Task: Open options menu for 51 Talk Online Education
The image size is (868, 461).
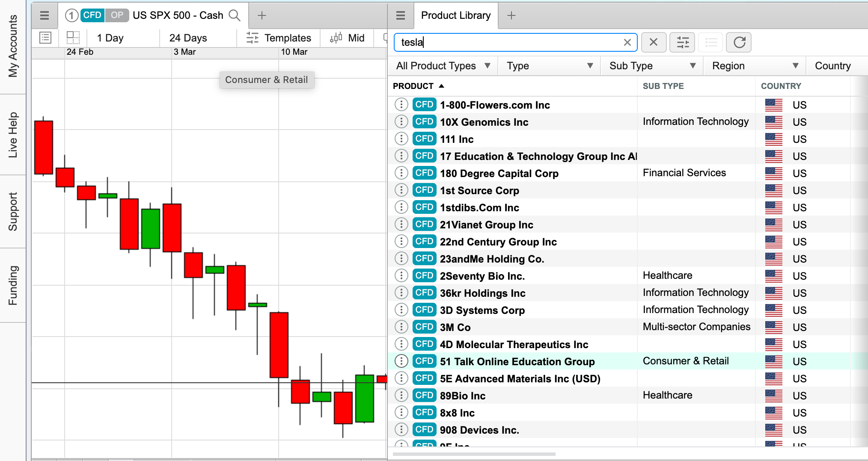Action: [401, 361]
